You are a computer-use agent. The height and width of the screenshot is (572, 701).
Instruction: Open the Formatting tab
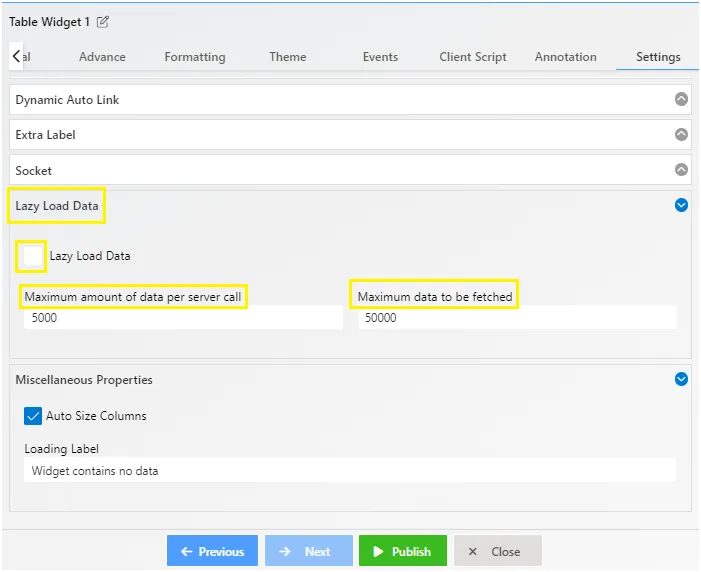coord(195,57)
